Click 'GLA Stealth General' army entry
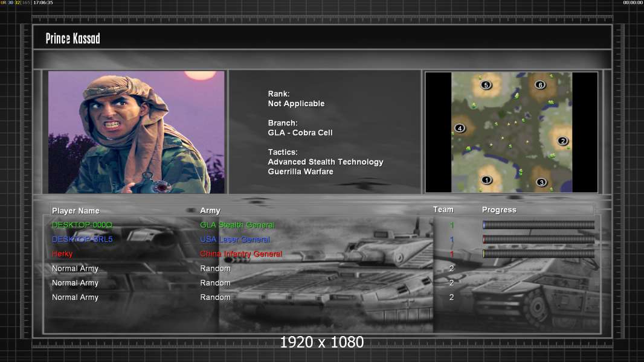The width and height of the screenshot is (644, 362). pos(237,224)
